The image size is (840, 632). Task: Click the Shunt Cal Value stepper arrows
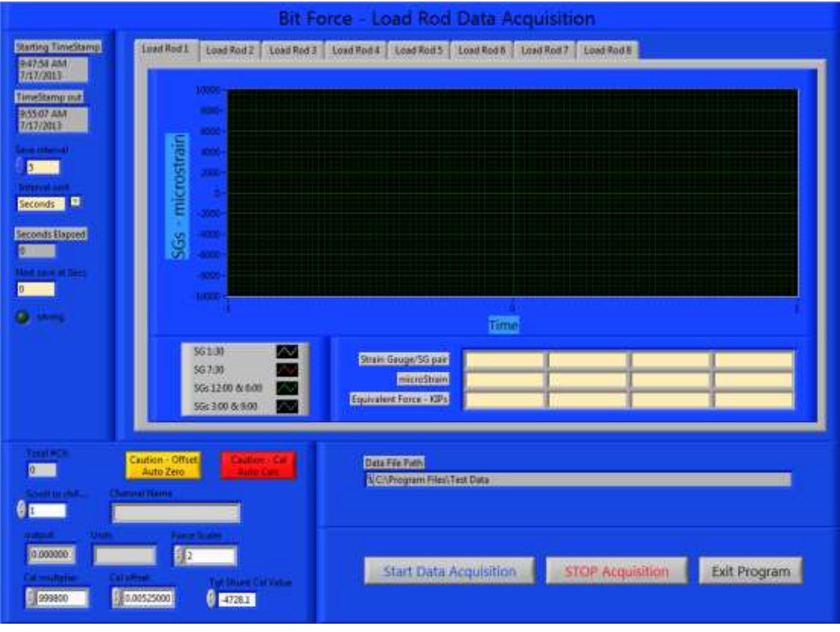click(211, 598)
